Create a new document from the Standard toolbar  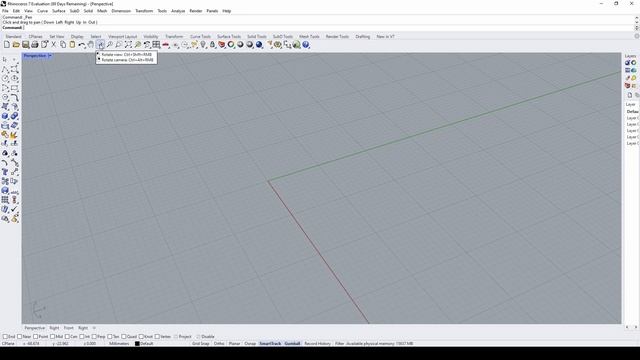7,45
